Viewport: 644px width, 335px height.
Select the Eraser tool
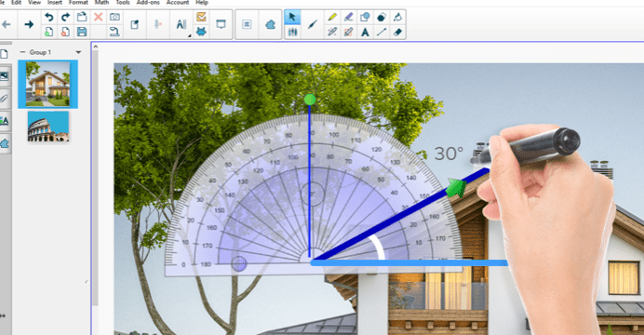pos(397,32)
